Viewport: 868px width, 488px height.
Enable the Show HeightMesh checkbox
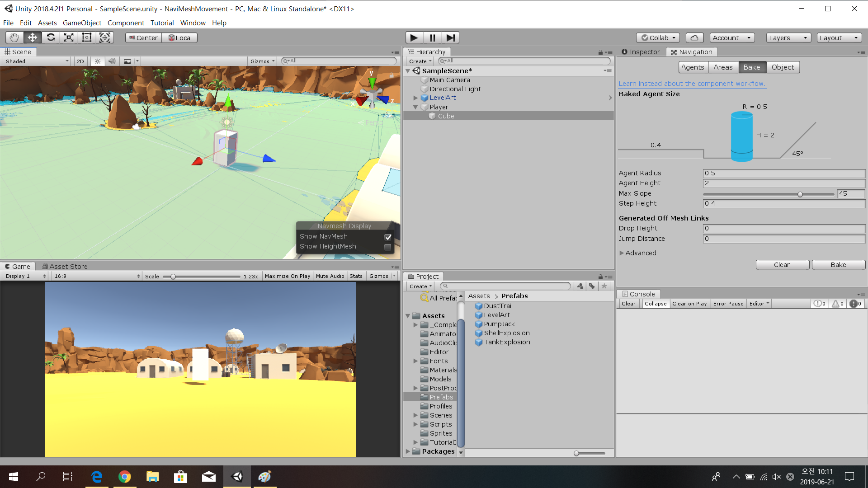click(387, 247)
